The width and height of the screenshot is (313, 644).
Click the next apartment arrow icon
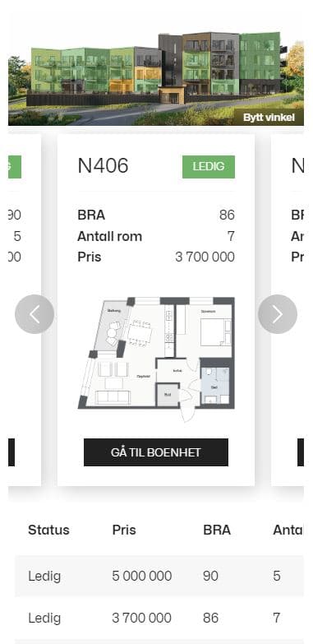(278, 314)
